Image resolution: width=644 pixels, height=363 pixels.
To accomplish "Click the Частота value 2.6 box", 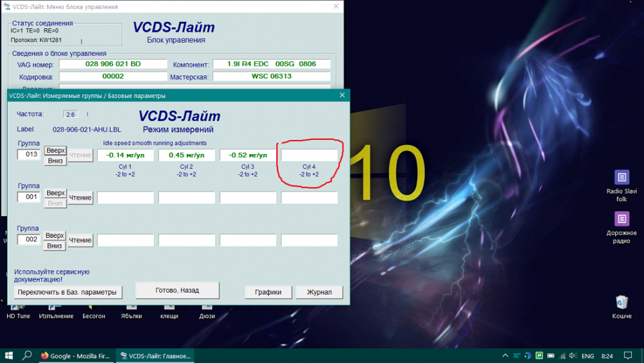I will coord(70,114).
